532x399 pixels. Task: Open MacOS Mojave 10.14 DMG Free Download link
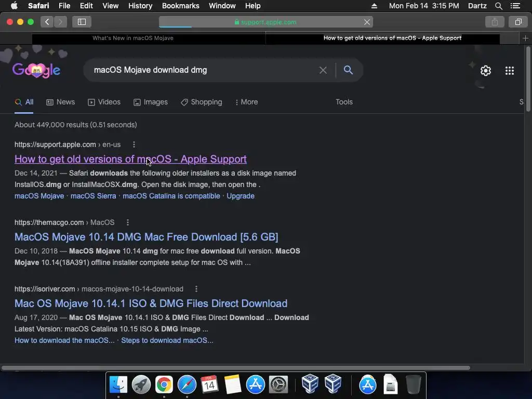pyautogui.click(x=146, y=237)
